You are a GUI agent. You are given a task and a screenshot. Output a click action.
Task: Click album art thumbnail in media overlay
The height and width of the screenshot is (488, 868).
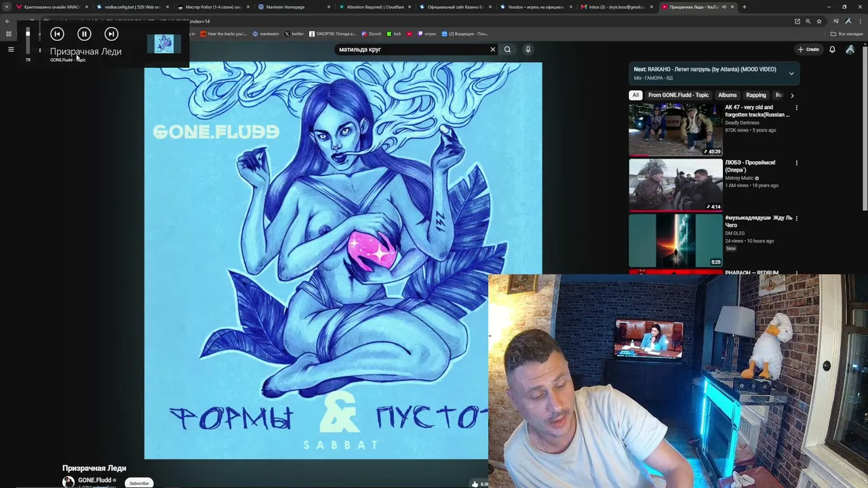pos(163,43)
